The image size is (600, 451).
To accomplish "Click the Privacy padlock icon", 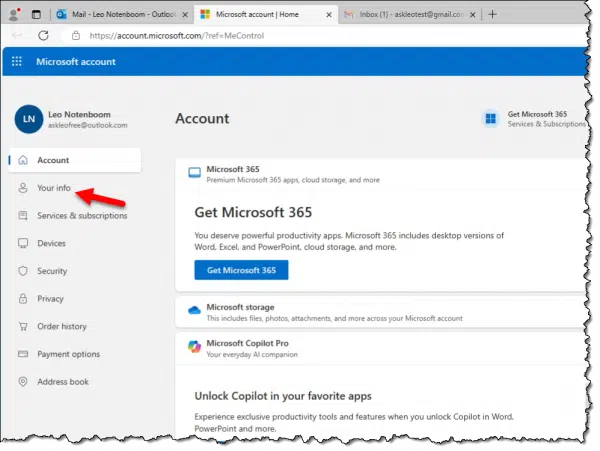I will coord(23,298).
